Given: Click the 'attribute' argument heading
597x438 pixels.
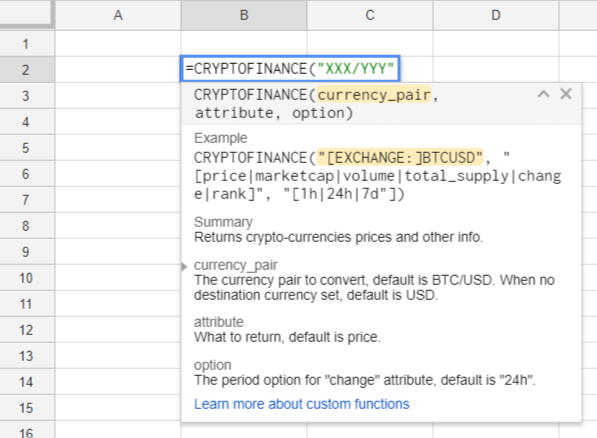Looking at the screenshot, I should coord(219,322).
